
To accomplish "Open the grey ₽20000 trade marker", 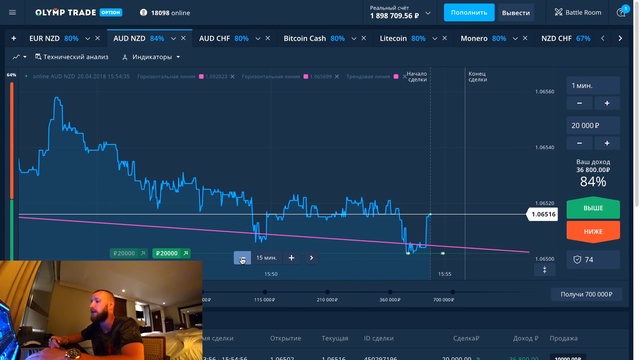I will tap(129, 253).
